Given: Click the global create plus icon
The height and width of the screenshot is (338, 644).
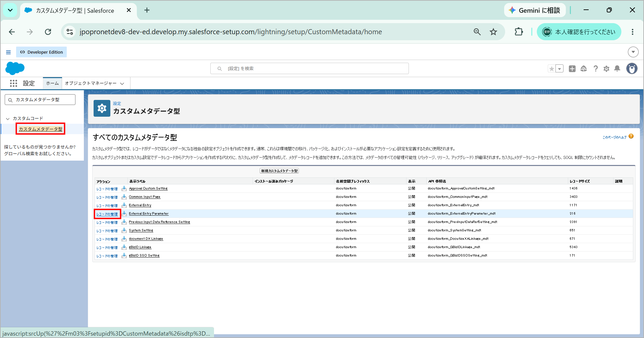Looking at the screenshot, I should [572, 69].
